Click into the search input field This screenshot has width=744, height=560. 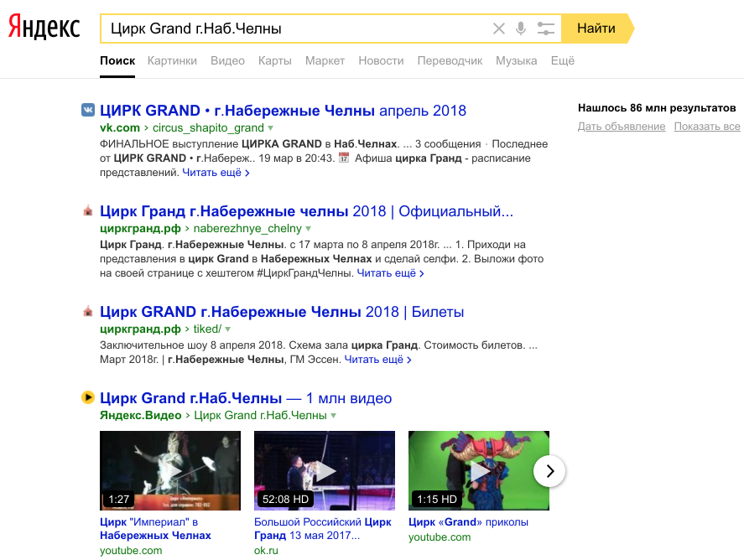click(x=294, y=29)
